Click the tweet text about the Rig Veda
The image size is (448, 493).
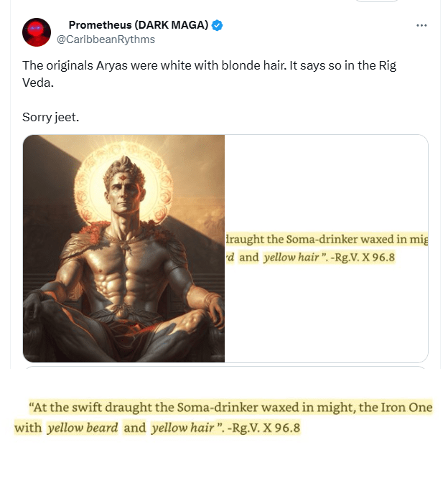click(209, 74)
